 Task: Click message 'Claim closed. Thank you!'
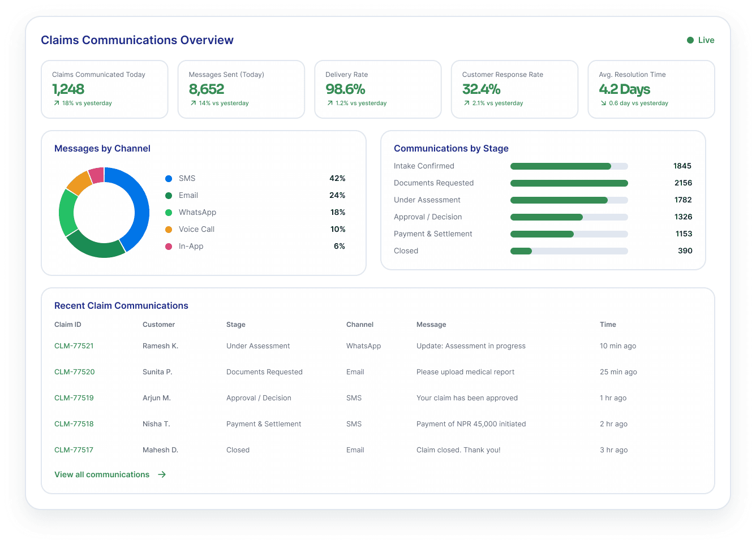coord(458,450)
